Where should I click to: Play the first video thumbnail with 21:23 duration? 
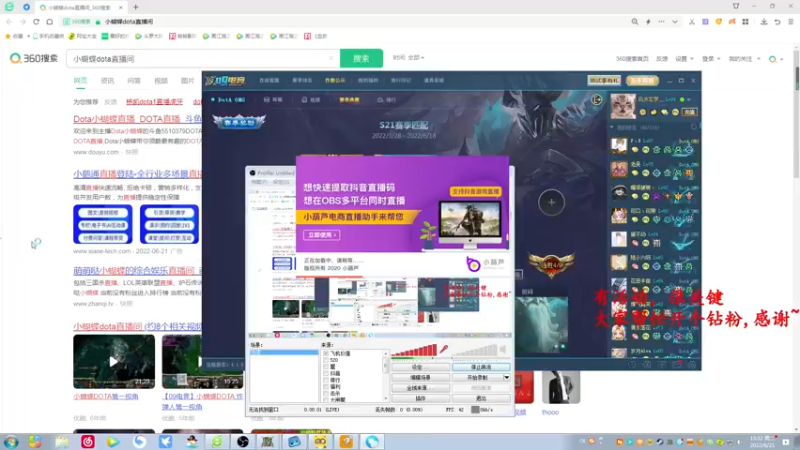(x=114, y=361)
